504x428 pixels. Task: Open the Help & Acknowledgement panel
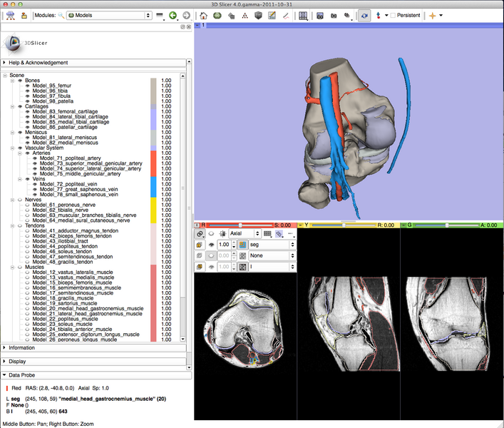coord(38,63)
